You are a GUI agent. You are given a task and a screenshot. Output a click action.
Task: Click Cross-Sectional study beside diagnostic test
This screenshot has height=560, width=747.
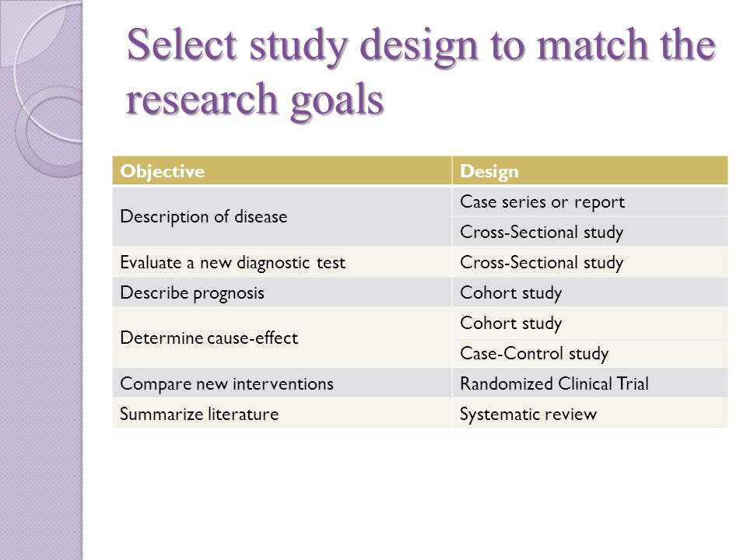pyautogui.click(x=590, y=262)
